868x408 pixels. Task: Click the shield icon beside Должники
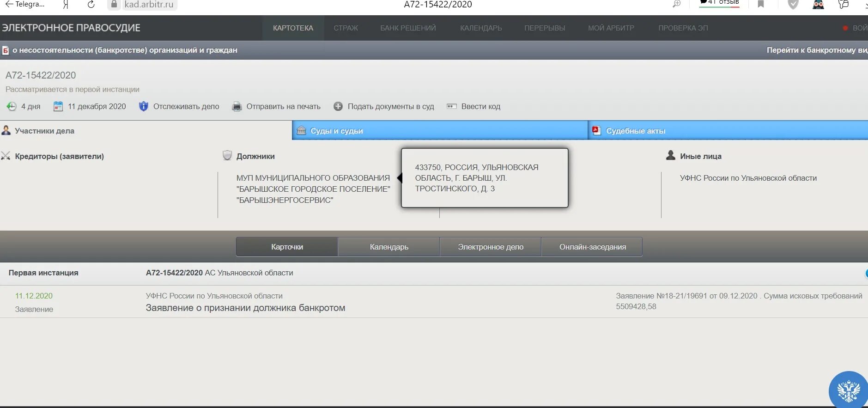coord(227,155)
